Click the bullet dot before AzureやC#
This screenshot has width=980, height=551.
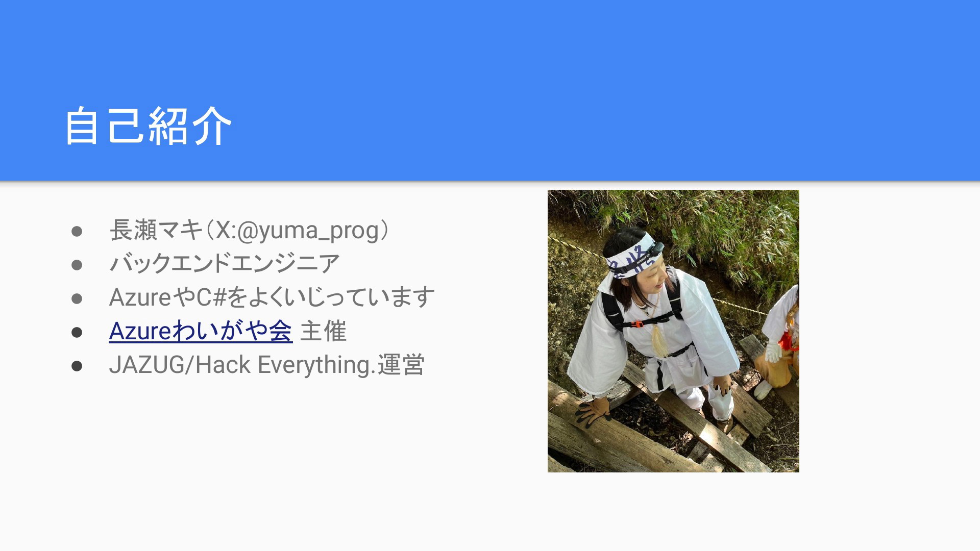pos(77,298)
